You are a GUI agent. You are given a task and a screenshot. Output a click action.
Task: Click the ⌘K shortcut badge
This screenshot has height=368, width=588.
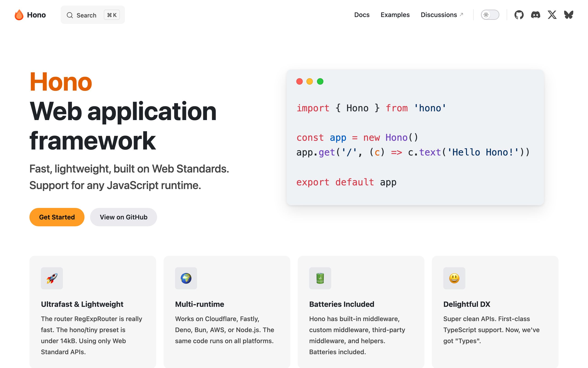[112, 15]
